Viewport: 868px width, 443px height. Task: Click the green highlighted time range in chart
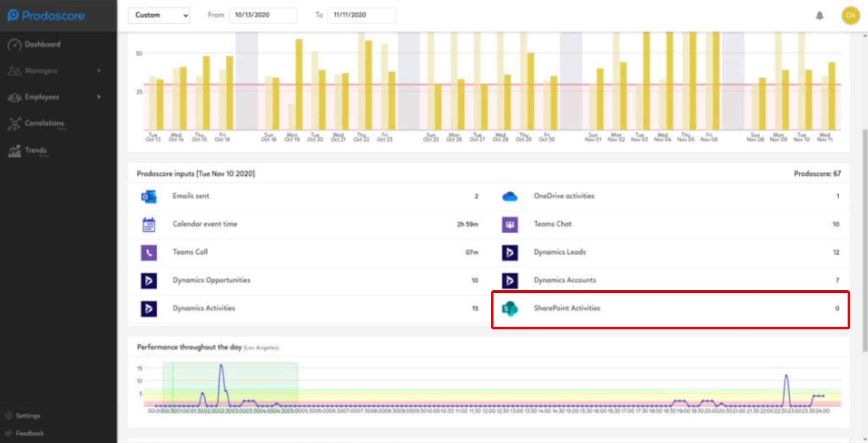(x=230, y=384)
